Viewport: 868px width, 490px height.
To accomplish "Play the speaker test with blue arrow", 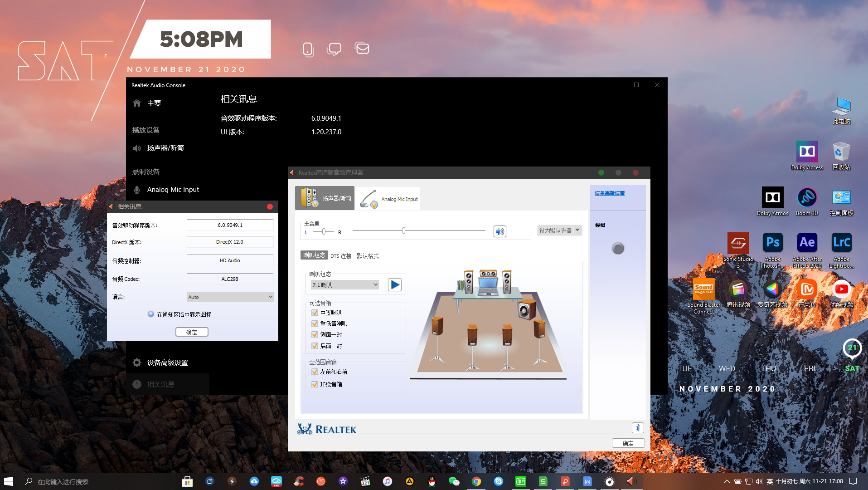I will pyautogui.click(x=395, y=284).
